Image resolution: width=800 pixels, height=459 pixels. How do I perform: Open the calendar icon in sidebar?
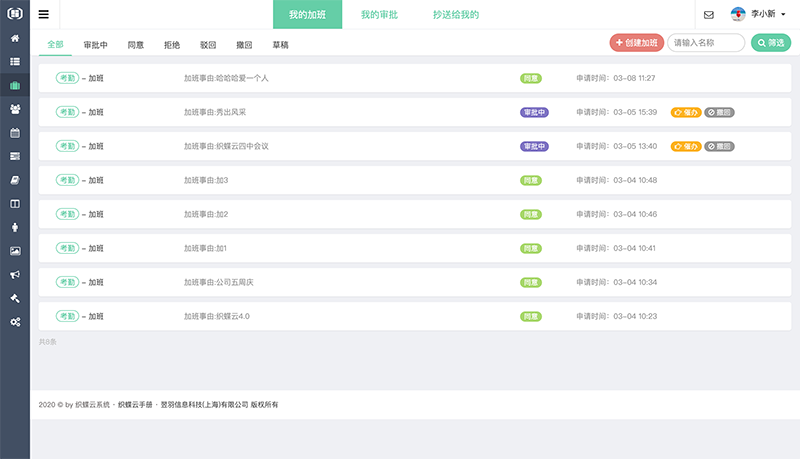pos(15,133)
